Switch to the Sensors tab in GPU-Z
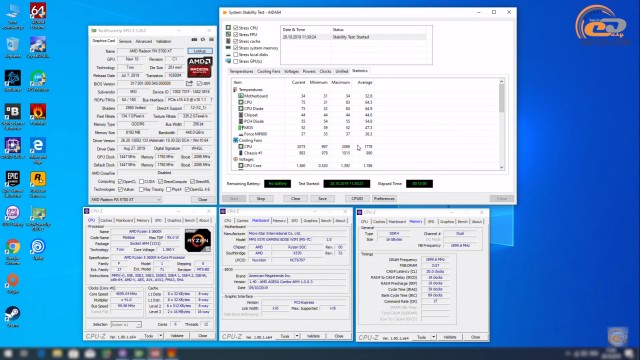The image size is (640, 360). (x=125, y=41)
